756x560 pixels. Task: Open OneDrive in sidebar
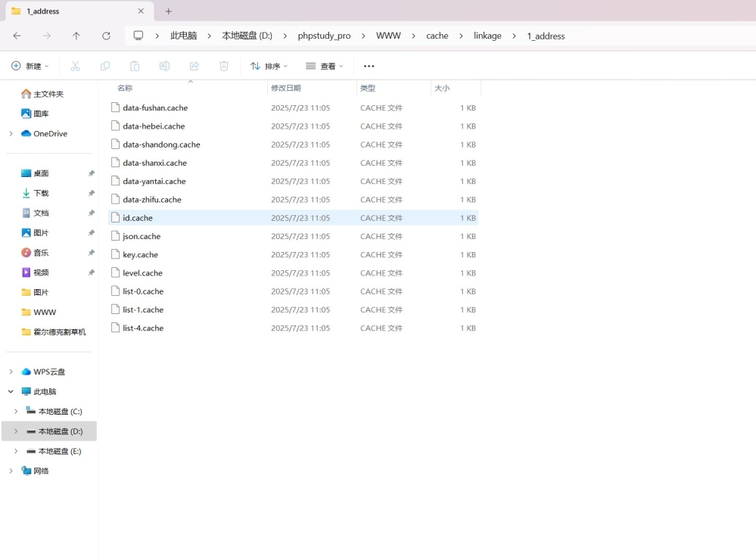coord(44,134)
